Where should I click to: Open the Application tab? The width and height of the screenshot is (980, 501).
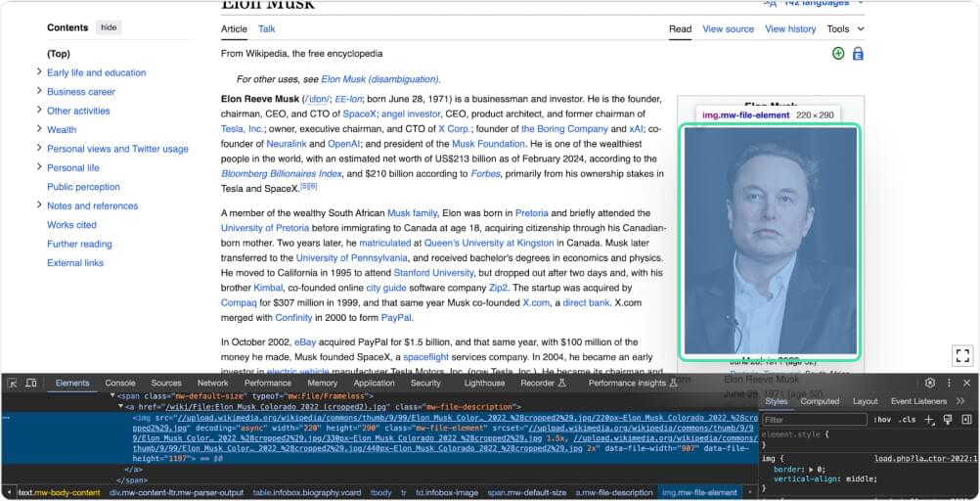[374, 383]
